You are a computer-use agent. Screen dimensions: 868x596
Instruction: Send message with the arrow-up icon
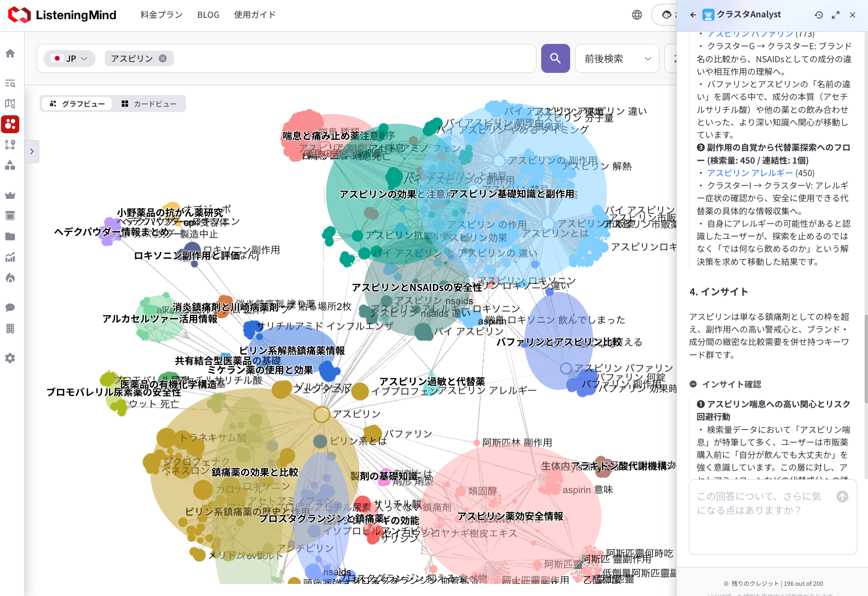click(842, 497)
